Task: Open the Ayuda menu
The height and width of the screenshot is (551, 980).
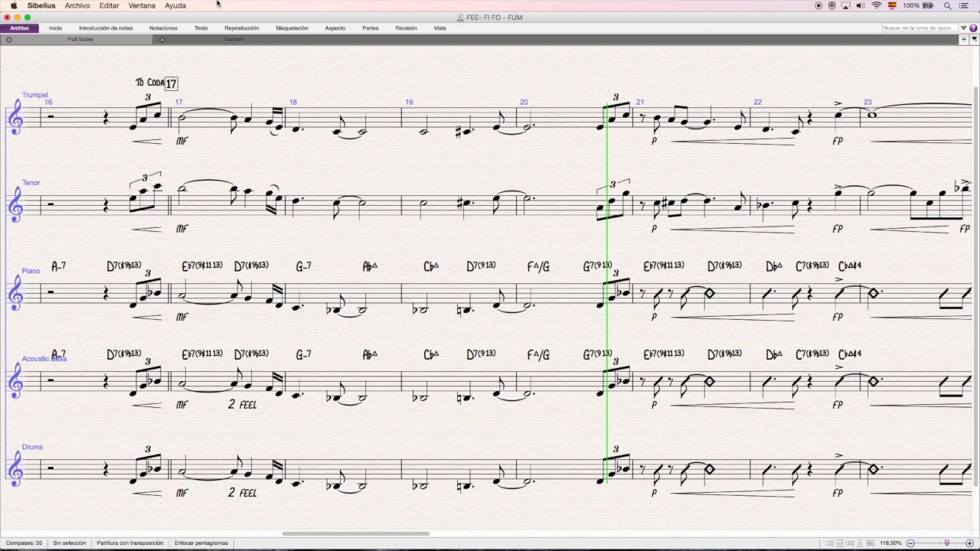Action: (175, 5)
